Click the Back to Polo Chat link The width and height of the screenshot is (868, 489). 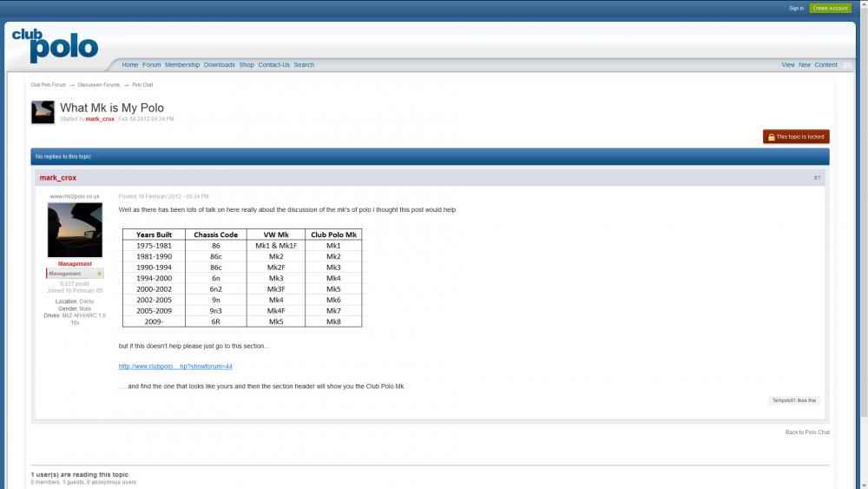pos(807,433)
